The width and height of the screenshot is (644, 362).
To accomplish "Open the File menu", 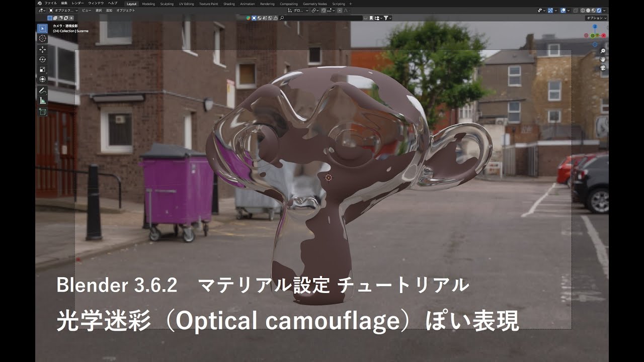I will 50,3.
